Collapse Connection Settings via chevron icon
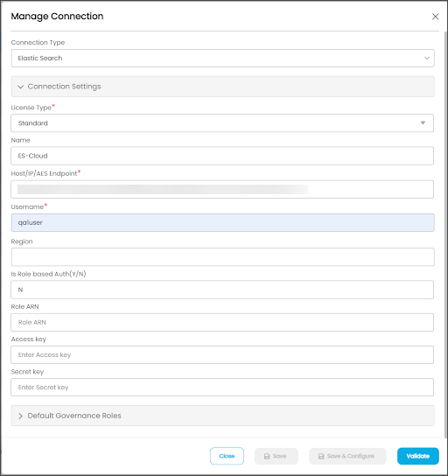The height and width of the screenshot is (476, 448). coord(20,87)
